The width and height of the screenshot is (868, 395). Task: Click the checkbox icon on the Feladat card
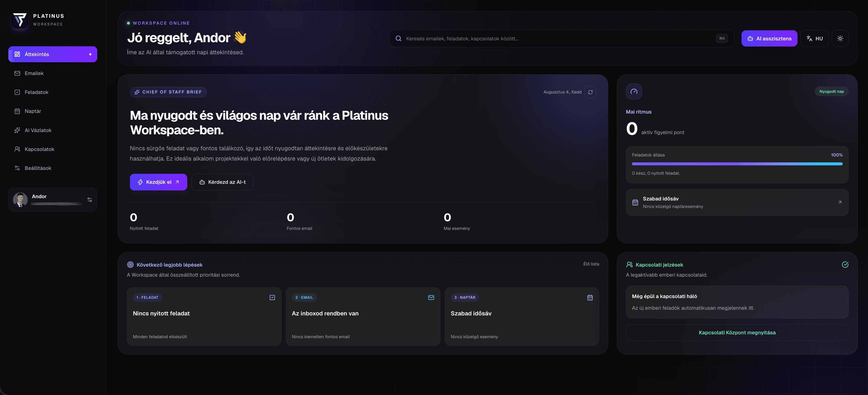[x=272, y=298]
